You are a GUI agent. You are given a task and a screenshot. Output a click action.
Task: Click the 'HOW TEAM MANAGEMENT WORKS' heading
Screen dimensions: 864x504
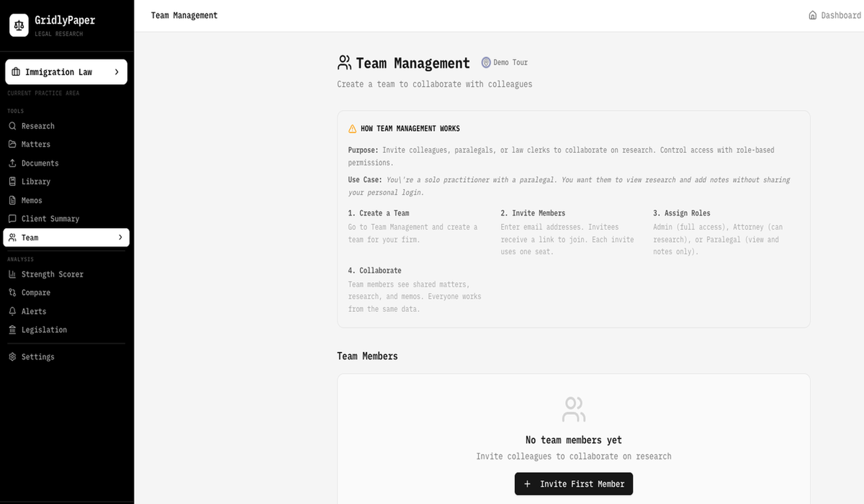click(x=410, y=129)
